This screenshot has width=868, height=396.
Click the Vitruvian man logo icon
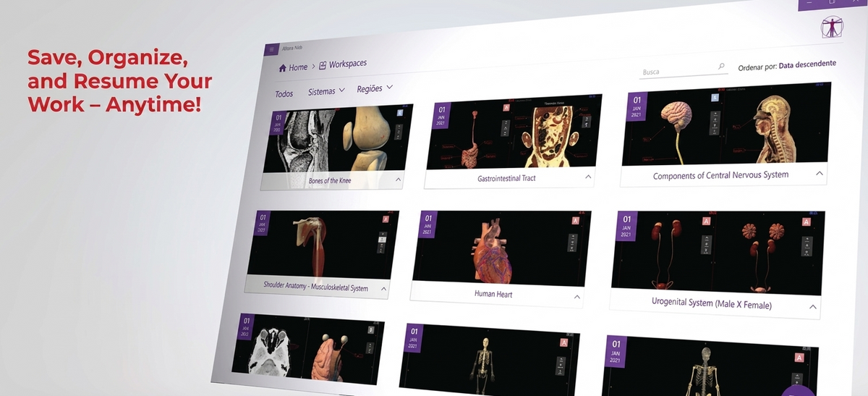833,27
